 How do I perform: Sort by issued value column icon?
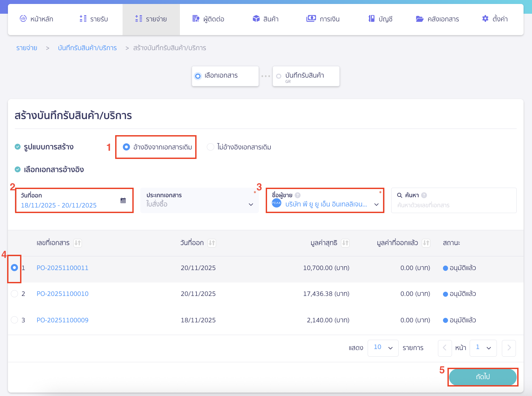(426, 243)
